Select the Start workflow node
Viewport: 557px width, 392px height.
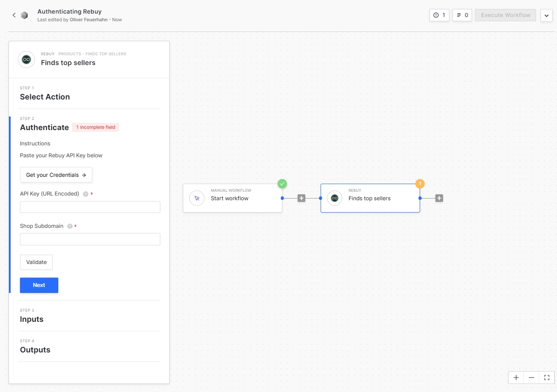pos(233,198)
